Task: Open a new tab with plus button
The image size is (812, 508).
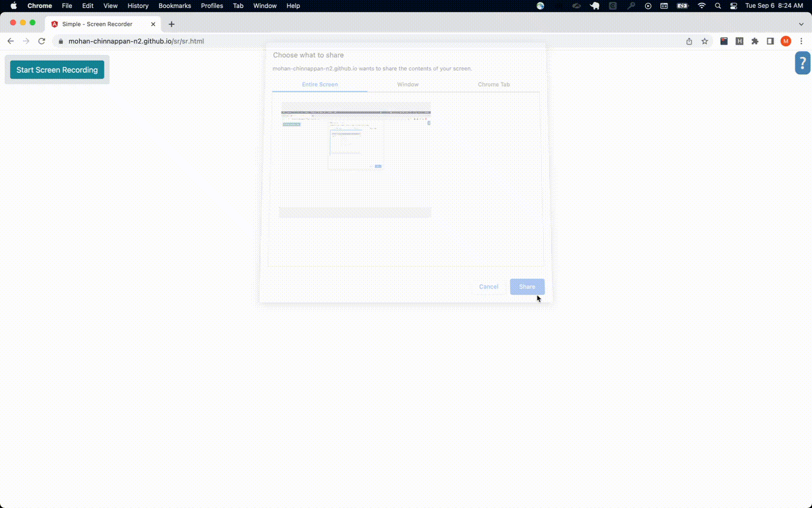Action: tap(172, 24)
